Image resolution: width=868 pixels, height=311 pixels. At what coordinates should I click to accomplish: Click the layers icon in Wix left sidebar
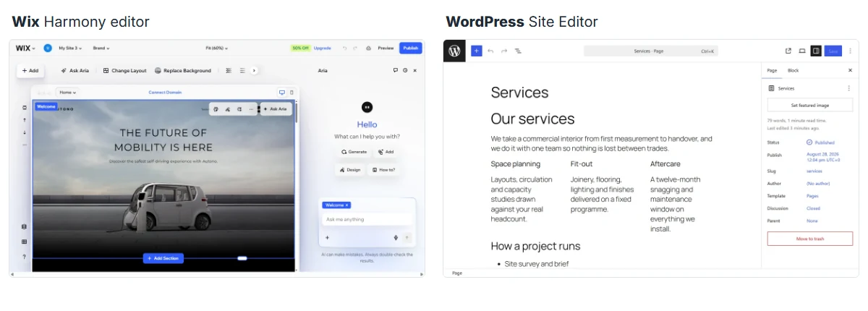(x=24, y=226)
